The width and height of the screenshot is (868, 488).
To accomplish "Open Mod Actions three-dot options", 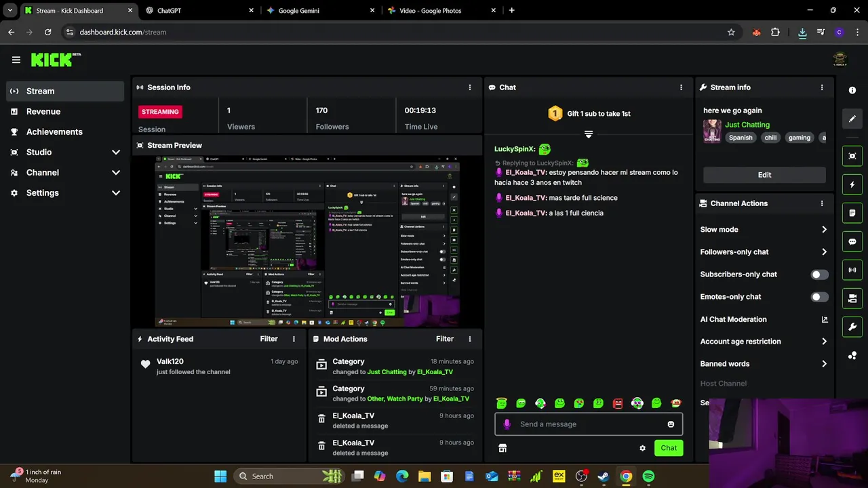I will coord(469,339).
